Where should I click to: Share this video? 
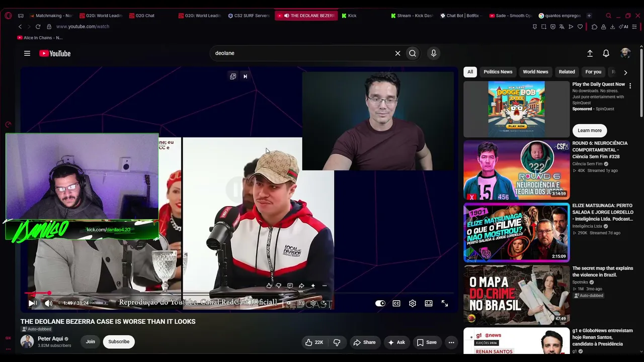(x=364, y=342)
